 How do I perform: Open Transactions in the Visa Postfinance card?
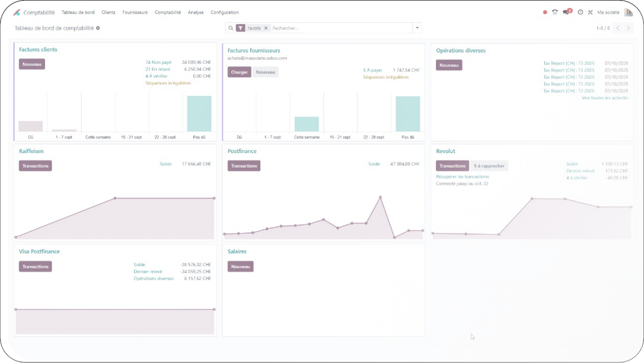click(35, 266)
